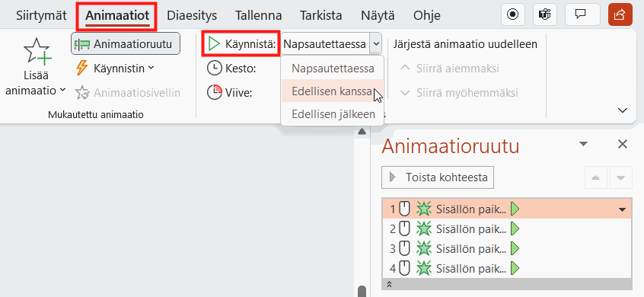Click the Teams present icon
This screenshot has width=644, height=297.
pyautogui.click(x=544, y=14)
